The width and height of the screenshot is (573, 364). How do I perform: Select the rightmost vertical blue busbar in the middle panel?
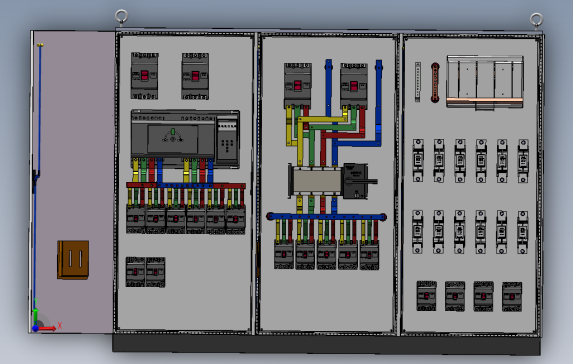[379, 102]
